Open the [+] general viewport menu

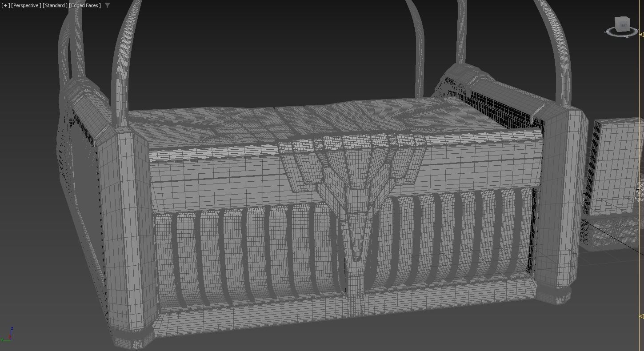(x=5, y=5)
